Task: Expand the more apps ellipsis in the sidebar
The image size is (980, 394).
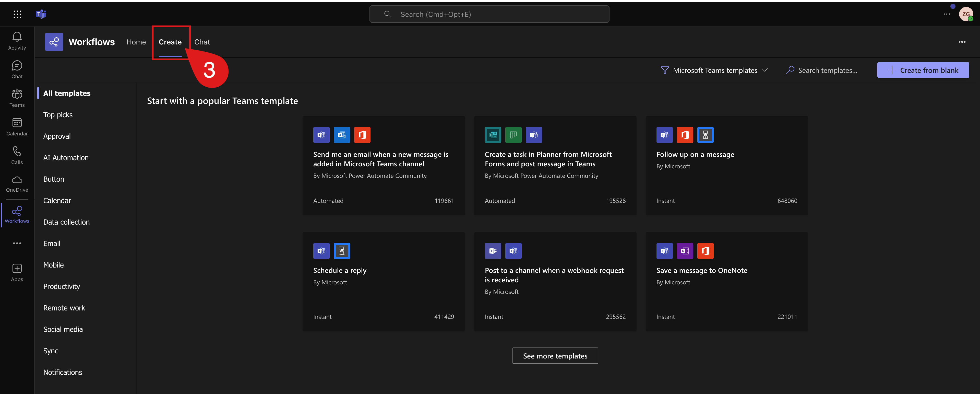Action: [x=17, y=243]
